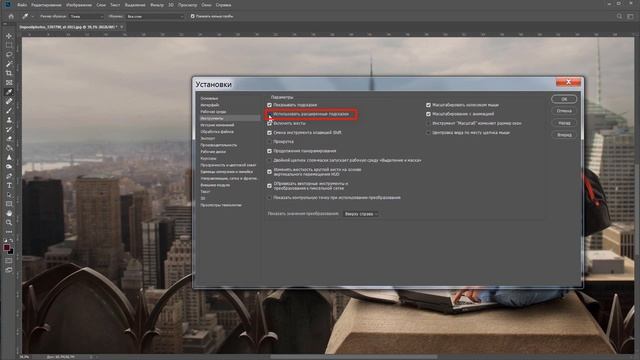
Task: Open the search icon at top right
Action: pos(620,16)
